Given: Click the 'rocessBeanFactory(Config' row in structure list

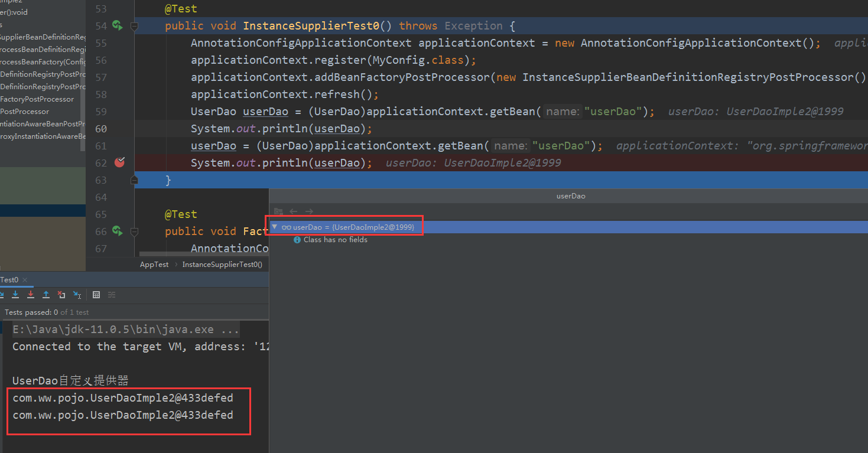Looking at the screenshot, I should point(43,62).
